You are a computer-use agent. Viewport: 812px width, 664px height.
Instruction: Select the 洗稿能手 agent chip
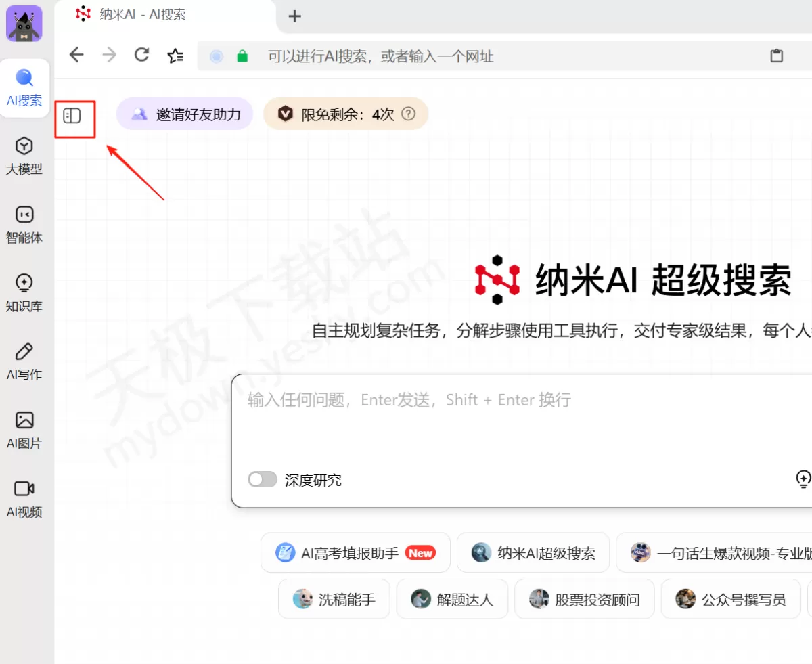click(x=334, y=599)
